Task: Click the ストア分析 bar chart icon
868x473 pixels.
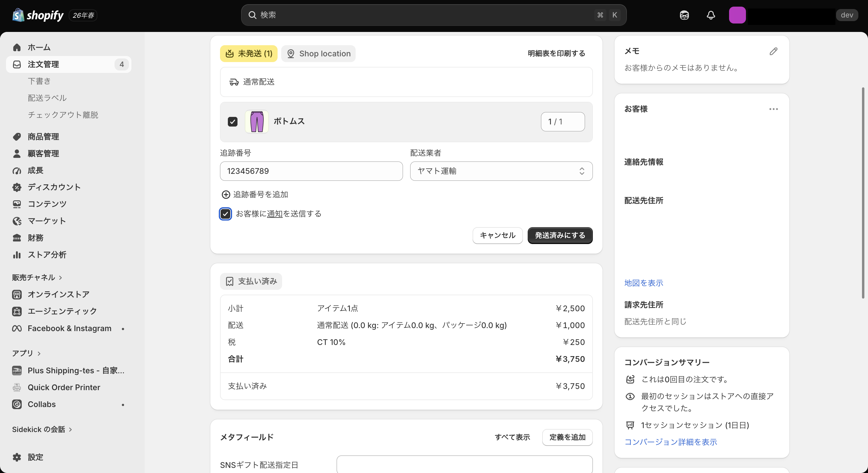Action: pos(17,255)
